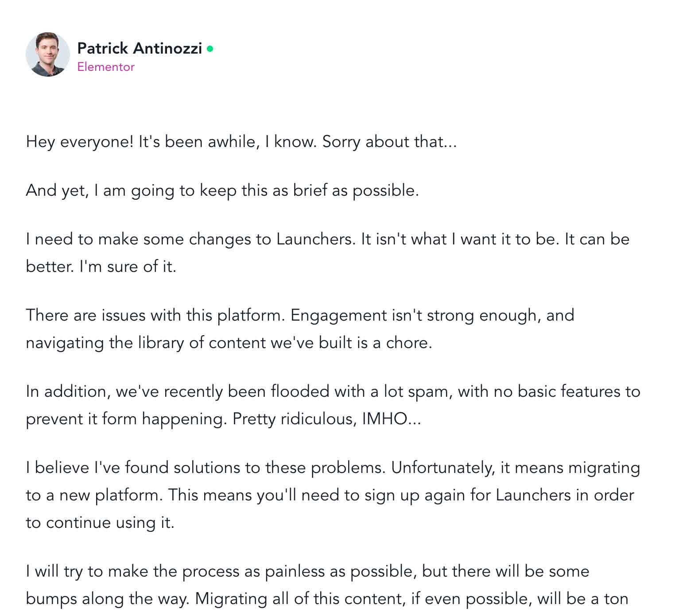Open the pink Elementor label
Screen dimensions: 675x616
[x=106, y=67]
